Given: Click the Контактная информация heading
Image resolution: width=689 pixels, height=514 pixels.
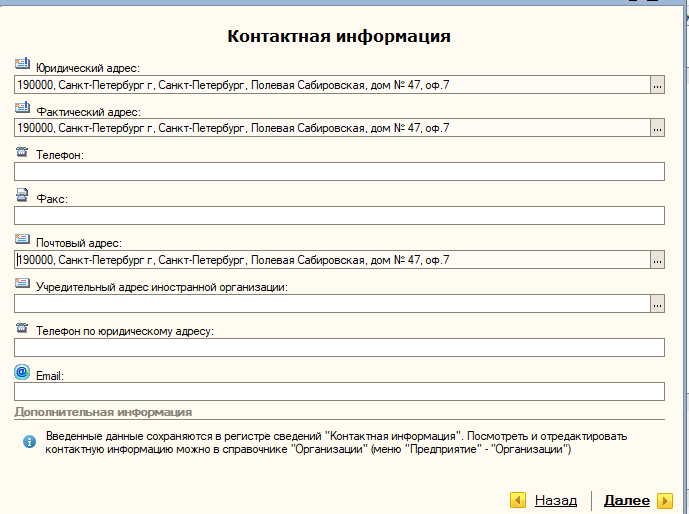Looking at the screenshot, I should pos(339,36).
